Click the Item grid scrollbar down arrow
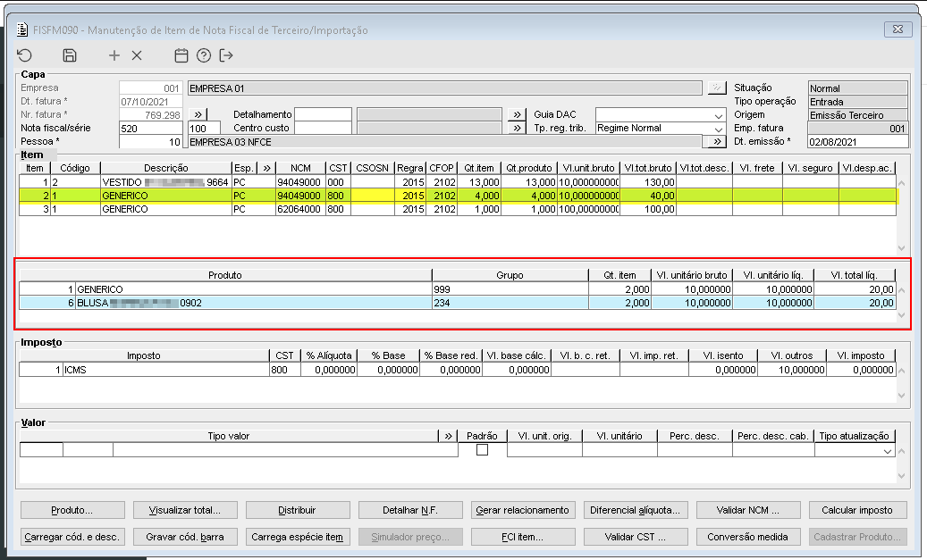The height and width of the screenshot is (560, 927). 901,248
